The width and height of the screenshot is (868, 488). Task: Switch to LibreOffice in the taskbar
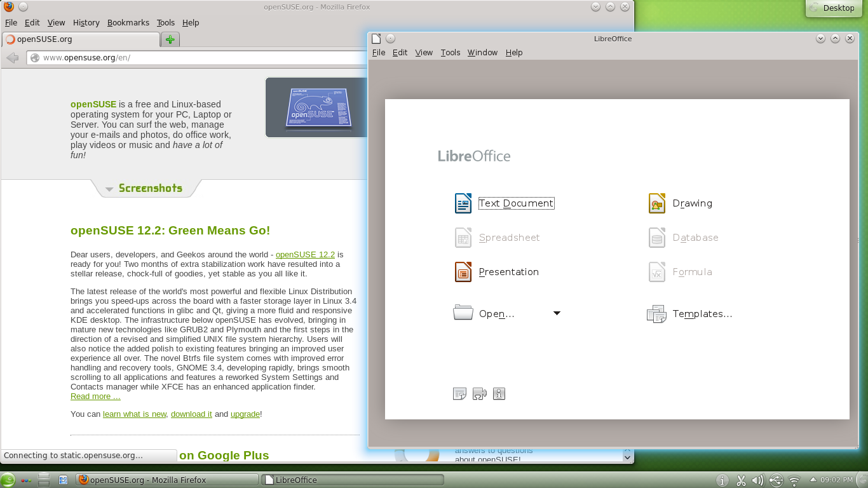tap(353, 480)
